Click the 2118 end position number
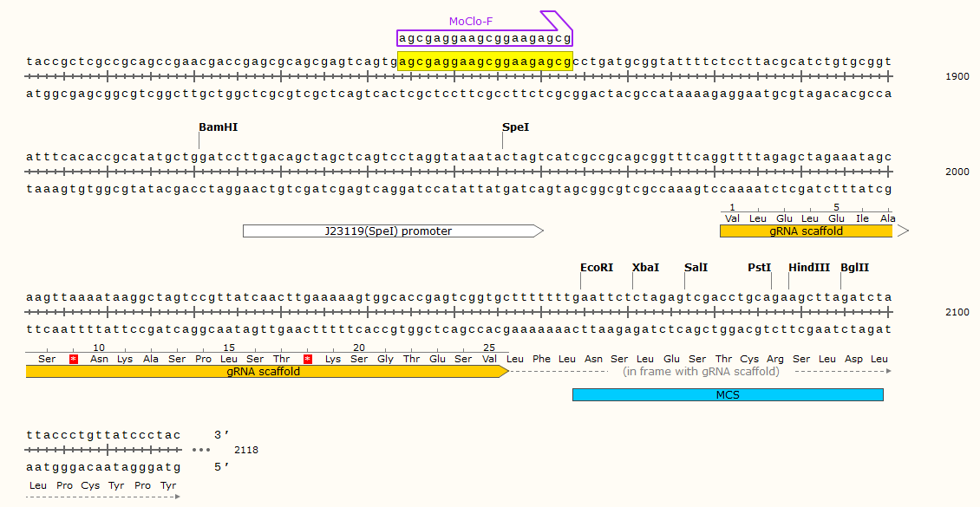This screenshot has height=507, width=980. [x=246, y=451]
